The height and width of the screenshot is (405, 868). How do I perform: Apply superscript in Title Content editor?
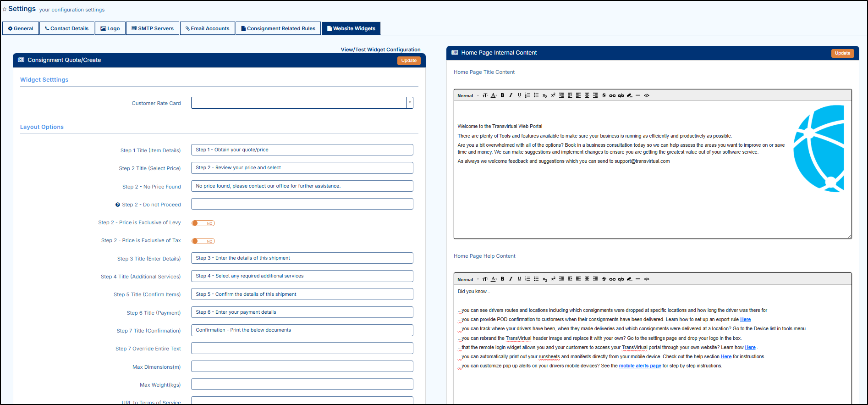coord(553,95)
